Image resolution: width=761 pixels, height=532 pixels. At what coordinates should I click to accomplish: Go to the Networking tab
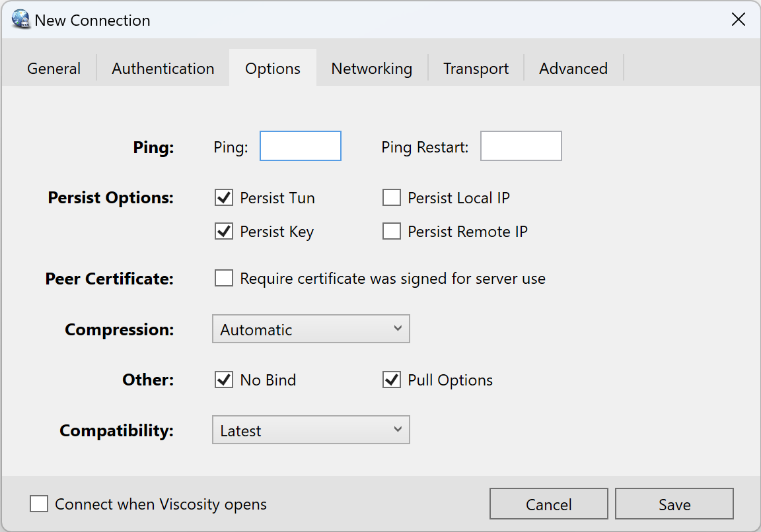point(372,69)
